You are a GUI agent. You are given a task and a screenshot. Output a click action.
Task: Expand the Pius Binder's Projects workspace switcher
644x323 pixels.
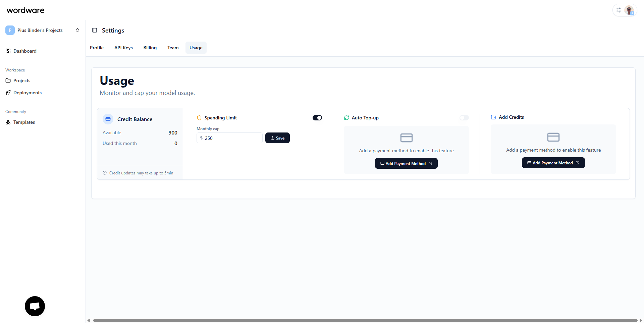[x=77, y=30]
